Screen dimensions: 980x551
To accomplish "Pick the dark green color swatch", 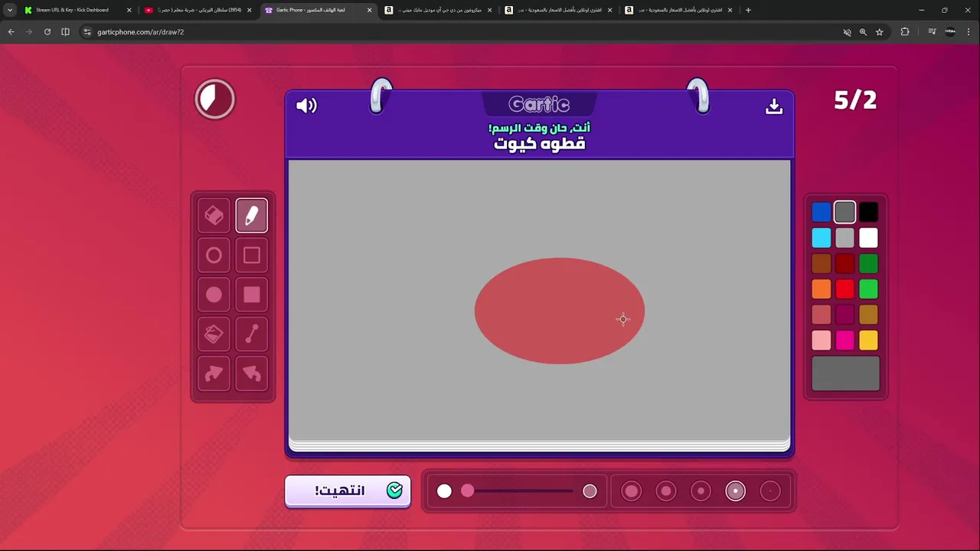I will point(868,263).
